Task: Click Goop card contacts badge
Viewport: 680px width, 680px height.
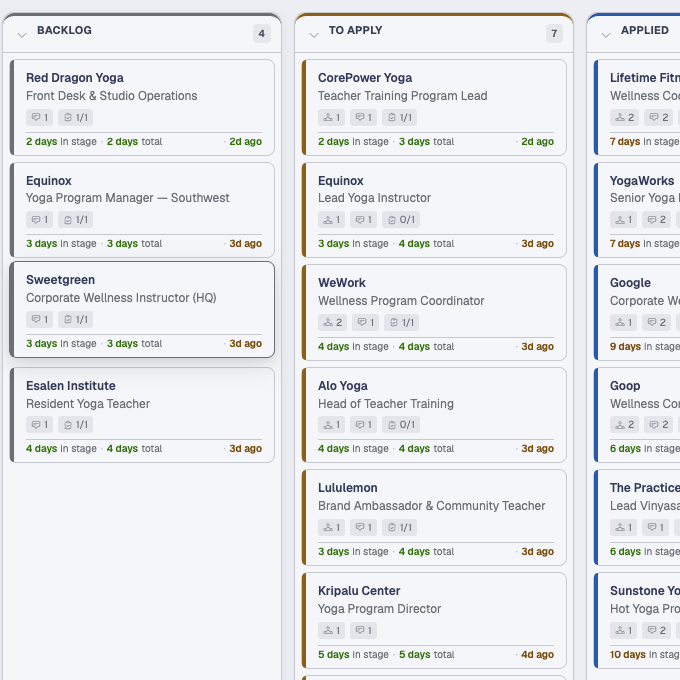Action: [624, 425]
